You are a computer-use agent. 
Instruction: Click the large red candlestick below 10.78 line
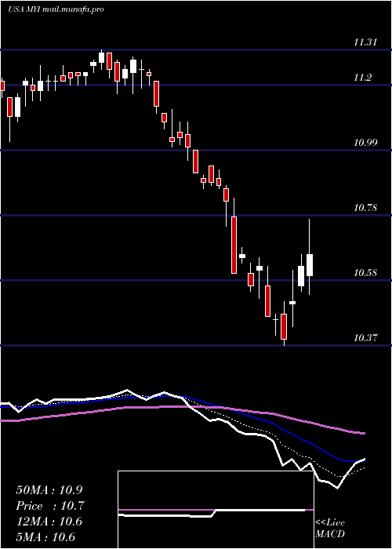[234, 245]
